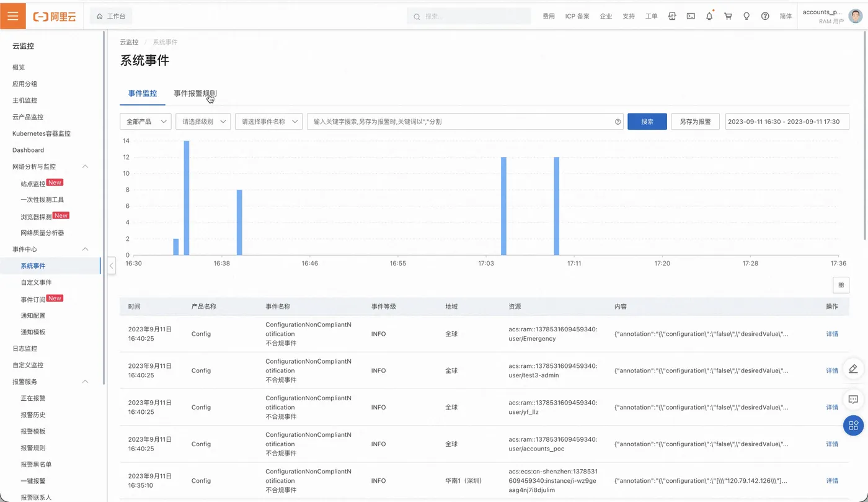Open 云产品监控 in sidebar
The height and width of the screenshot is (502, 868).
pos(28,117)
